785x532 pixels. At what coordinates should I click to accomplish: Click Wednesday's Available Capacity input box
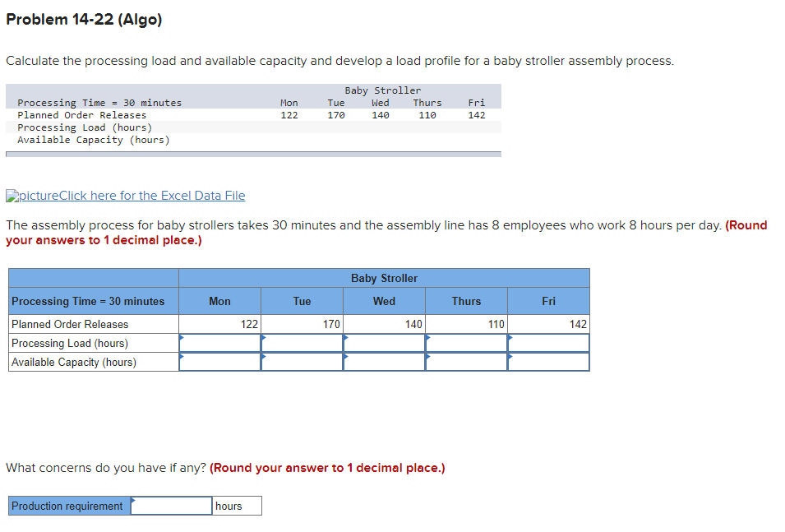(384, 361)
